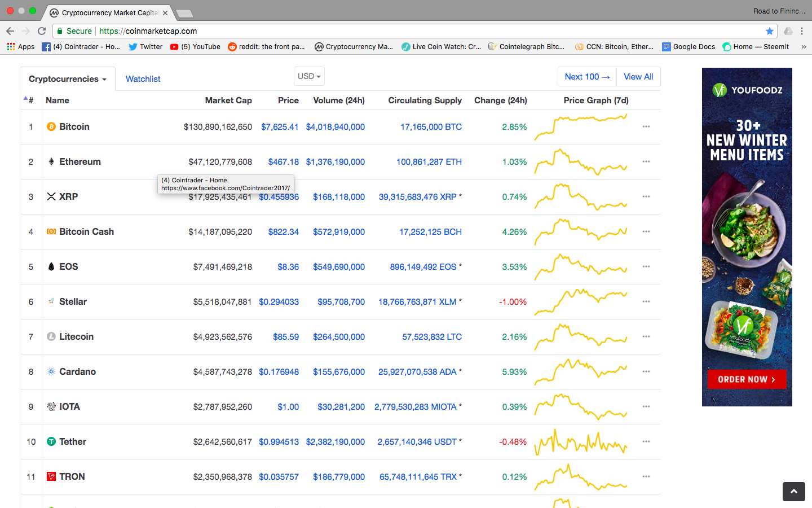The height and width of the screenshot is (508, 812).
Task: Click the Cryptocurrency Market Cap browser tab
Action: point(108,12)
